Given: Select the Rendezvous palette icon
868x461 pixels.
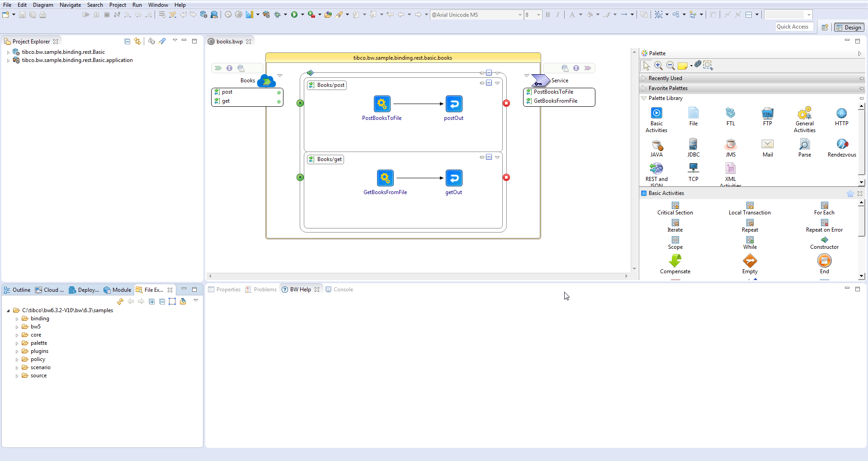Looking at the screenshot, I should [842, 145].
